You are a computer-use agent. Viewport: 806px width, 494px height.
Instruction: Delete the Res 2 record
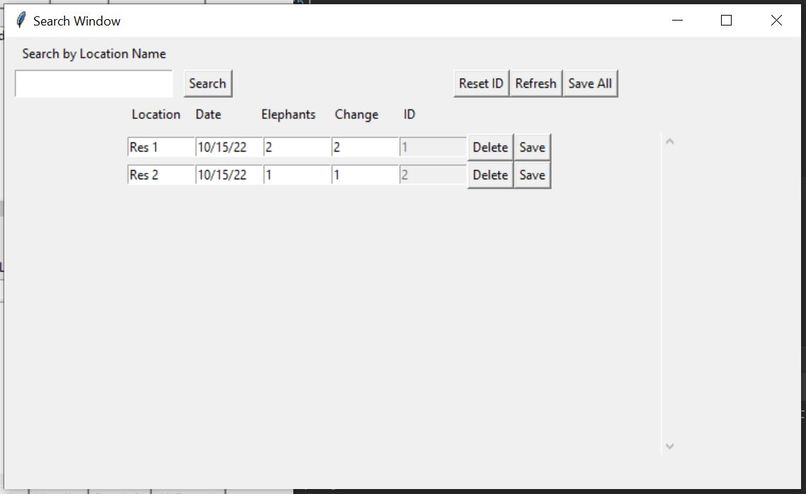click(490, 175)
